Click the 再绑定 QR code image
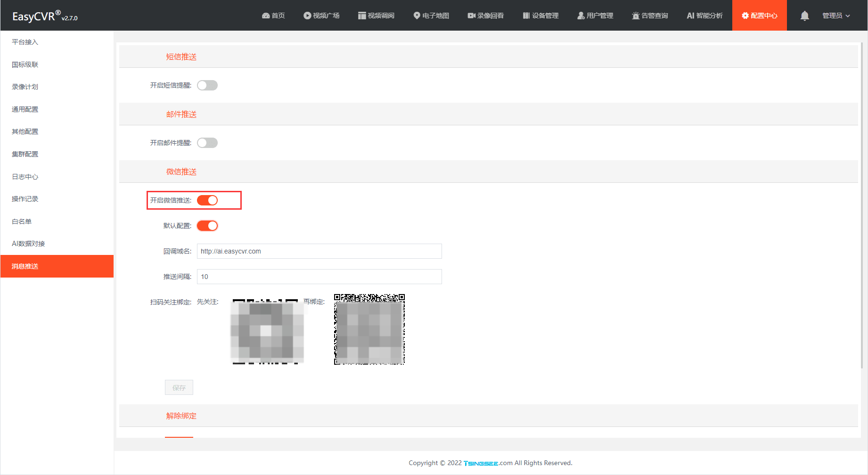The image size is (868, 475). point(369,329)
